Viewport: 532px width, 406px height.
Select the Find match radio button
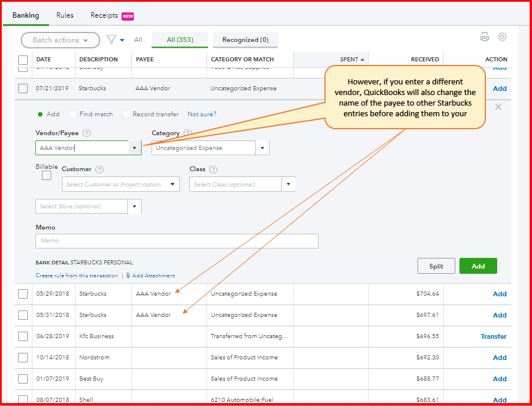tap(73, 114)
